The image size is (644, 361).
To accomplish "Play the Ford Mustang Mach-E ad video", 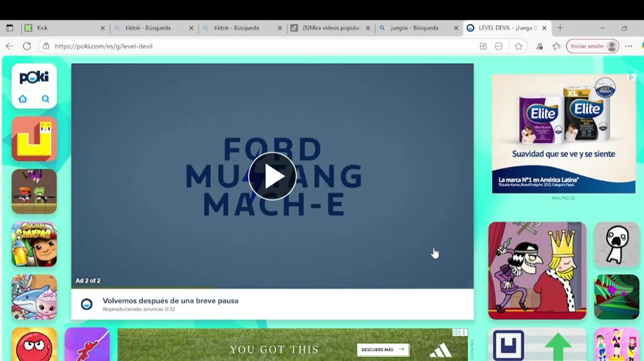I will (272, 176).
